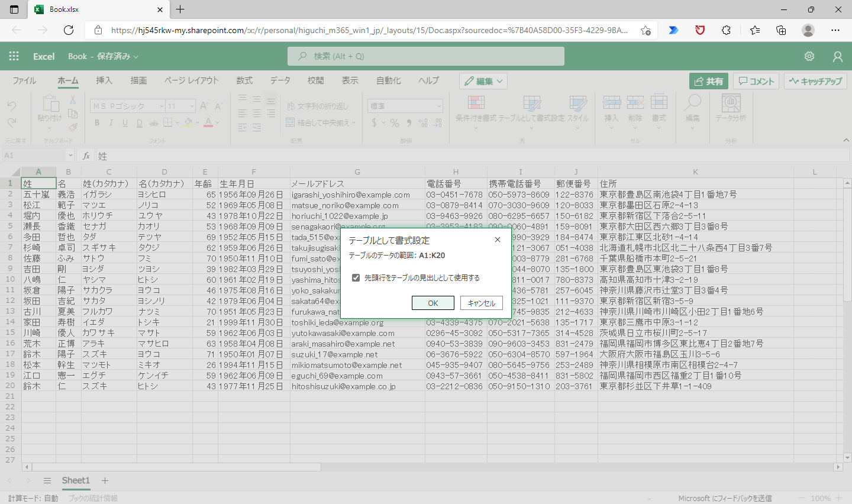The height and width of the screenshot is (504, 852).
Task: Open the font name MS Pゴシック dropdown
Action: (162, 106)
